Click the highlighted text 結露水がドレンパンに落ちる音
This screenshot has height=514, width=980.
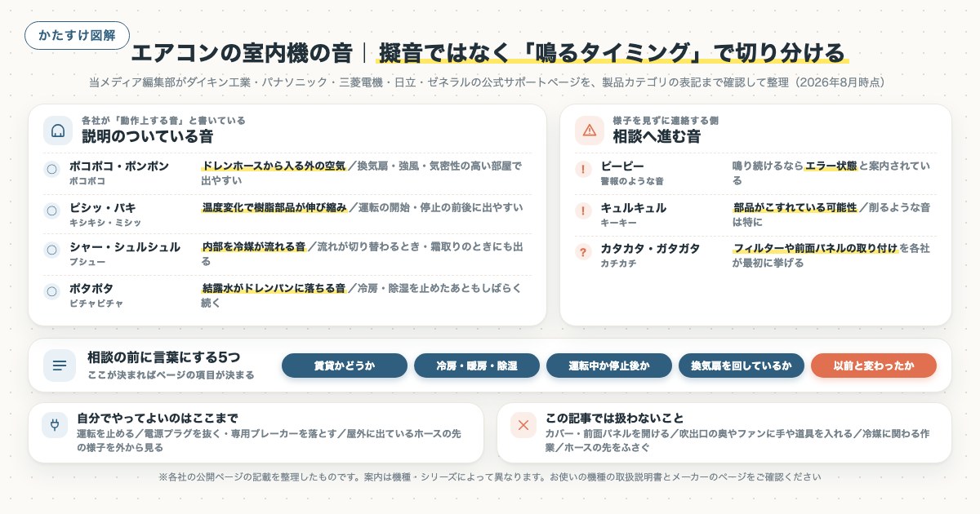coord(274,288)
